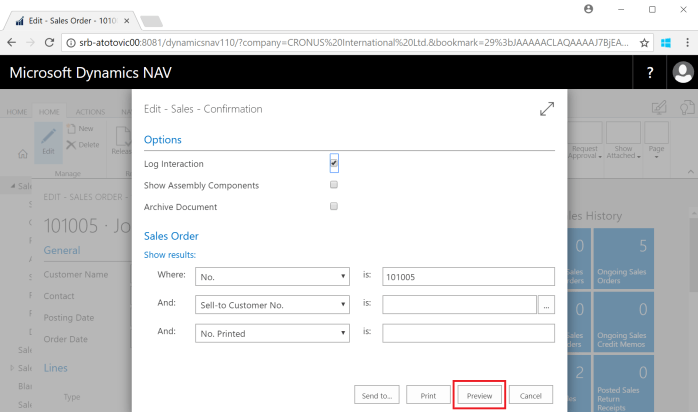Switch to Edit - Sales Order browser tab
Viewport: 698px width, 412px height.
[x=68, y=19]
